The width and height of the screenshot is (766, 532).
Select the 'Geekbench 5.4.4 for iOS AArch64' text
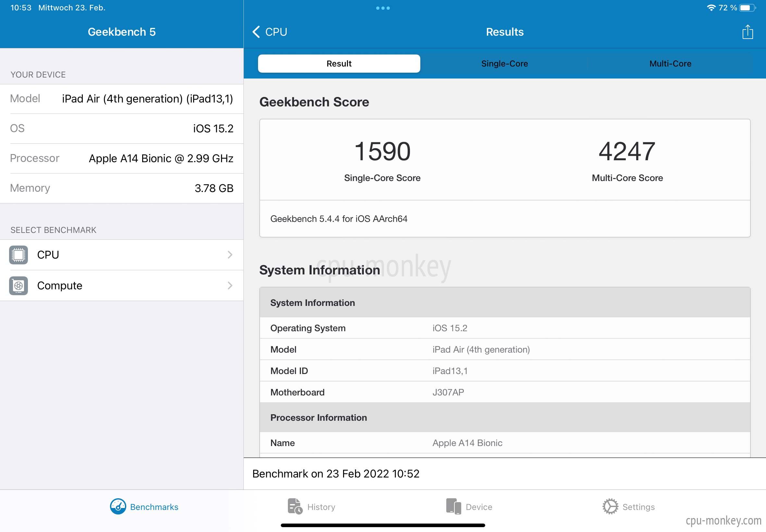click(x=339, y=219)
